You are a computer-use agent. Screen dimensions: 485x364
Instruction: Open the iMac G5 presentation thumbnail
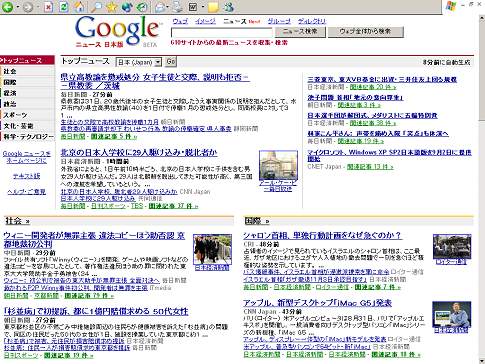pos(452,314)
